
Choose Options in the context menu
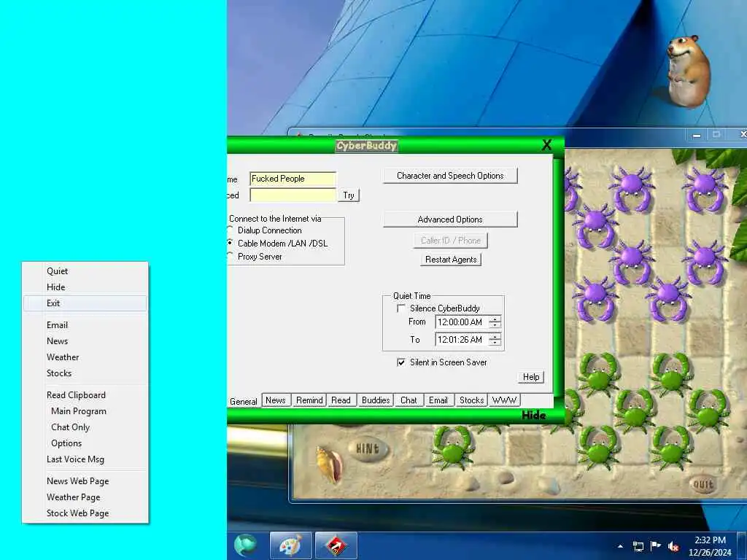(85, 443)
